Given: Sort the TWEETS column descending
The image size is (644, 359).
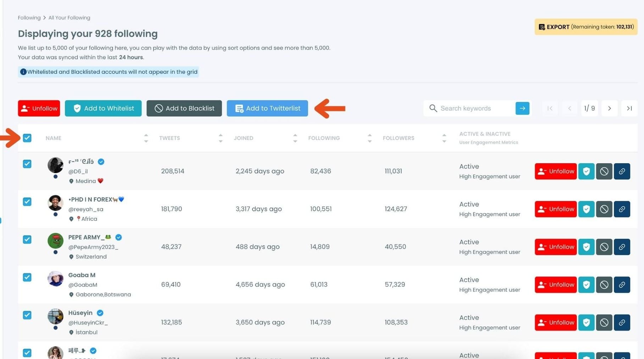Looking at the screenshot, I should (221, 141).
